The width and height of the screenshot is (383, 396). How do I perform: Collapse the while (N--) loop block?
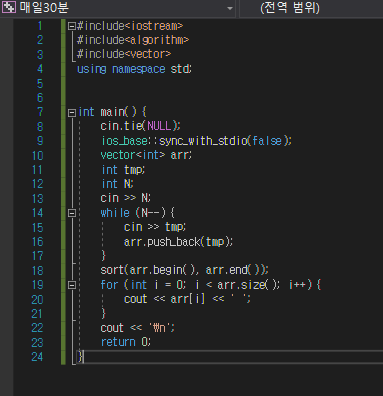72,213
